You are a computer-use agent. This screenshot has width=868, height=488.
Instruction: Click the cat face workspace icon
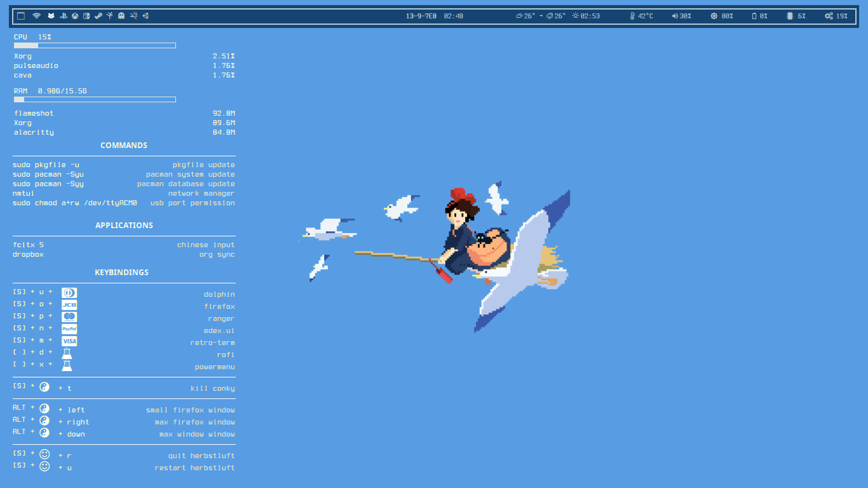pyautogui.click(x=51, y=16)
